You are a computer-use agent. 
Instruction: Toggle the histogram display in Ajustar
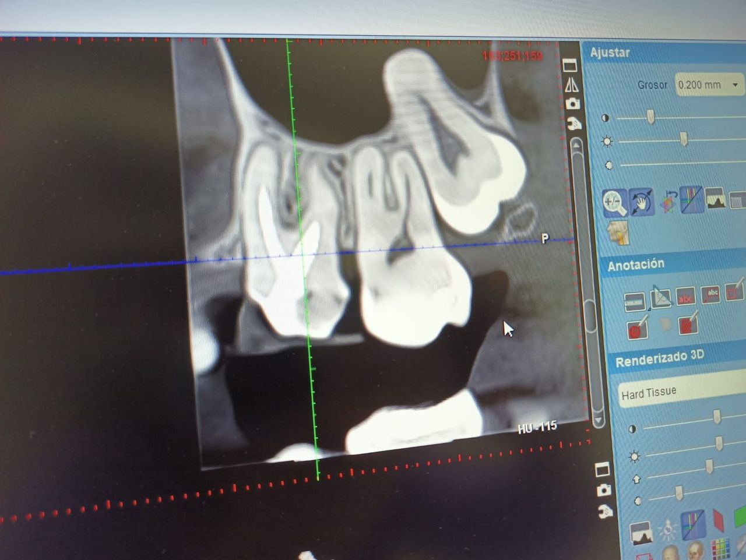(x=715, y=199)
